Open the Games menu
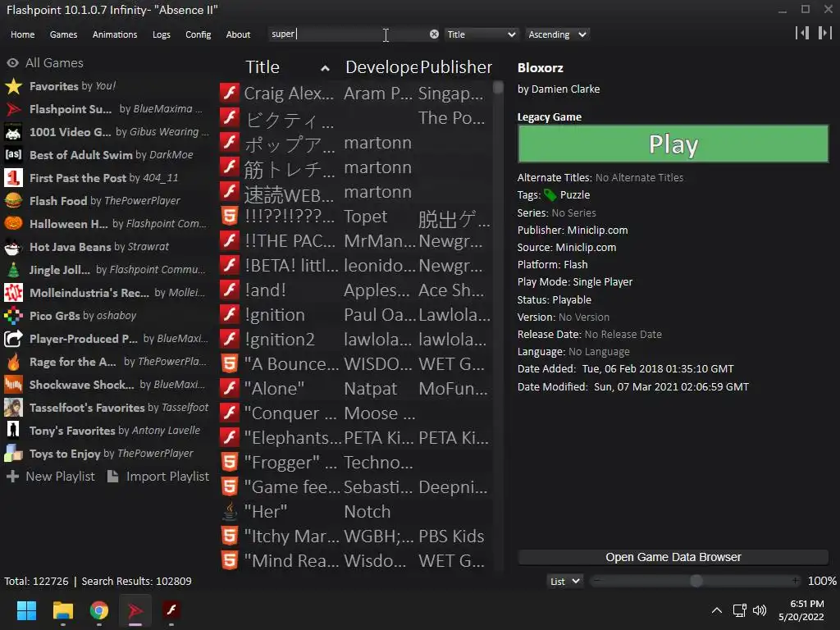 (x=63, y=34)
